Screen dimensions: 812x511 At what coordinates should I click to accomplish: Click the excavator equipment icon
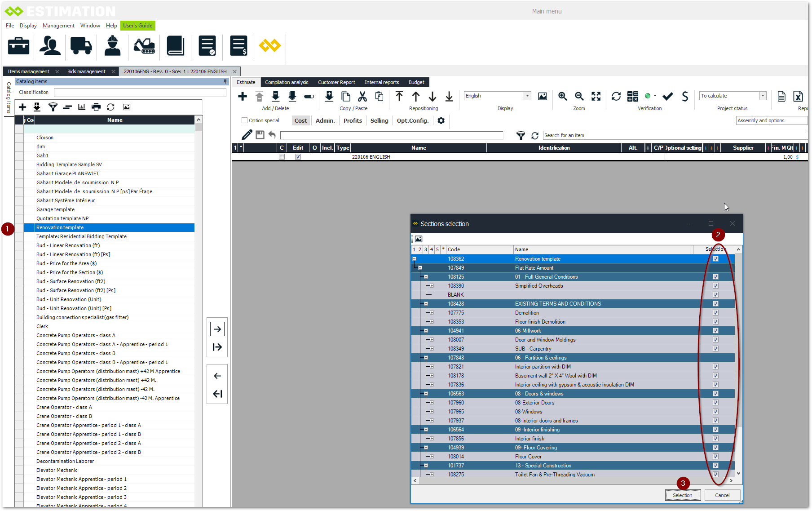pyautogui.click(x=144, y=46)
